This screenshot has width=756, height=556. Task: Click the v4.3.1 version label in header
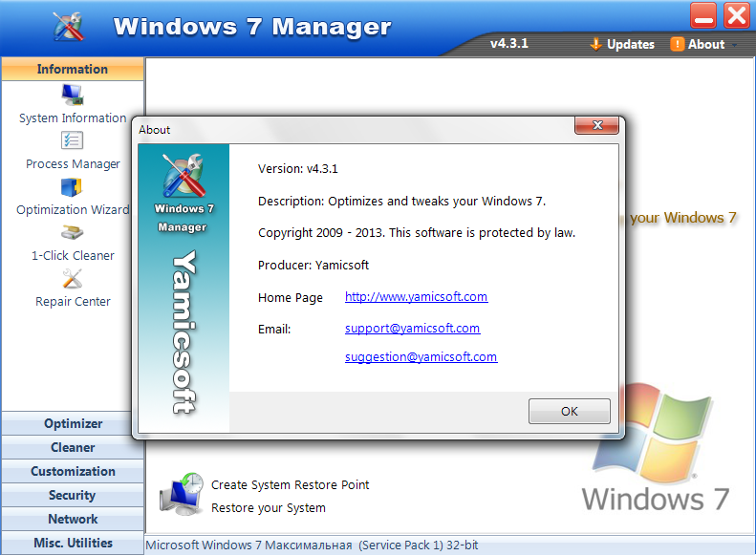click(x=509, y=43)
